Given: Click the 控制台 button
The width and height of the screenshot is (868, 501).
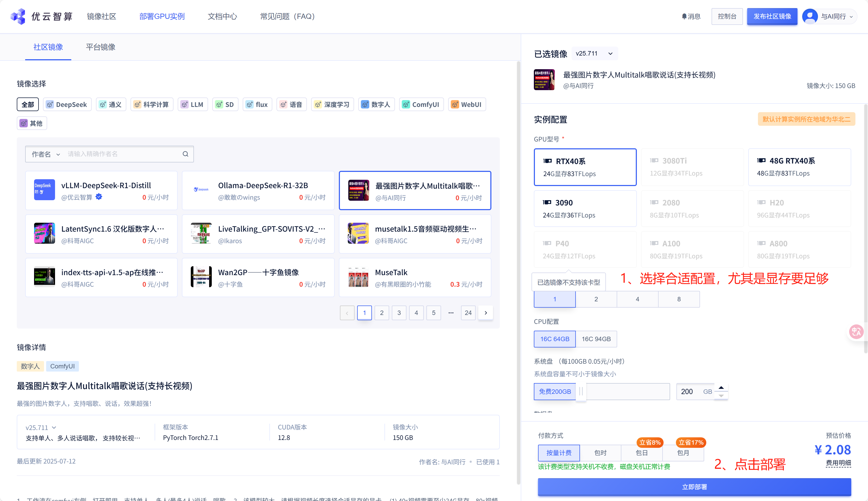Looking at the screenshot, I should click(727, 16).
